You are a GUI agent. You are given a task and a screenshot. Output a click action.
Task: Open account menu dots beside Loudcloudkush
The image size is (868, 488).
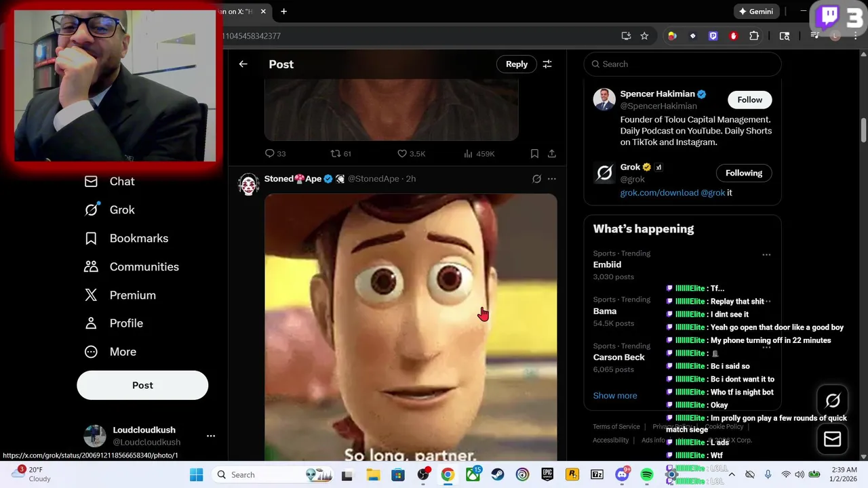tap(211, 436)
